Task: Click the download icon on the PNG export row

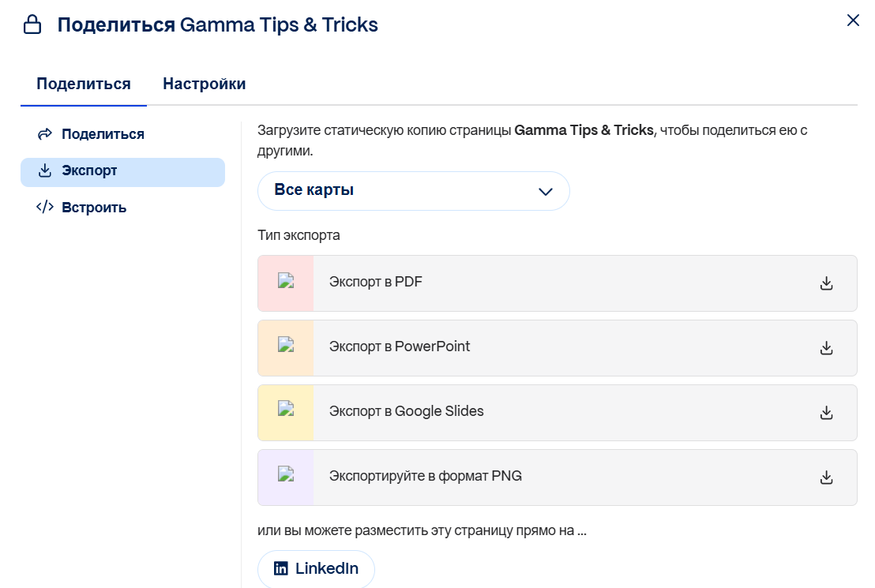Action: tap(826, 477)
